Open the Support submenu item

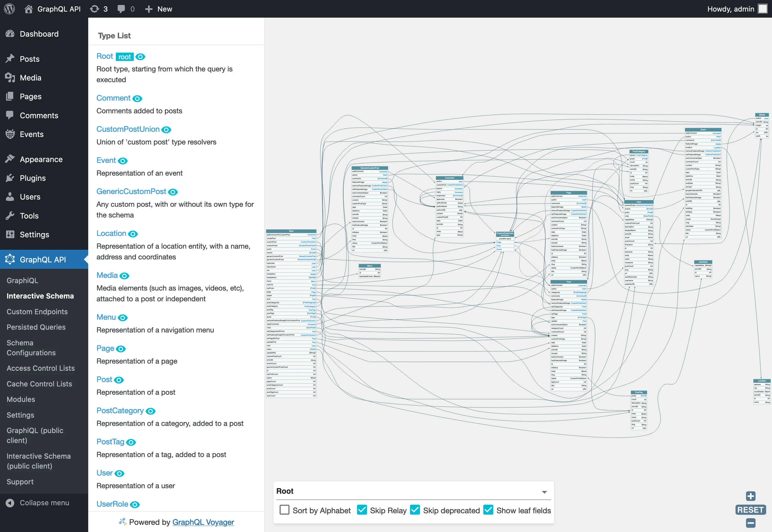(x=20, y=482)
